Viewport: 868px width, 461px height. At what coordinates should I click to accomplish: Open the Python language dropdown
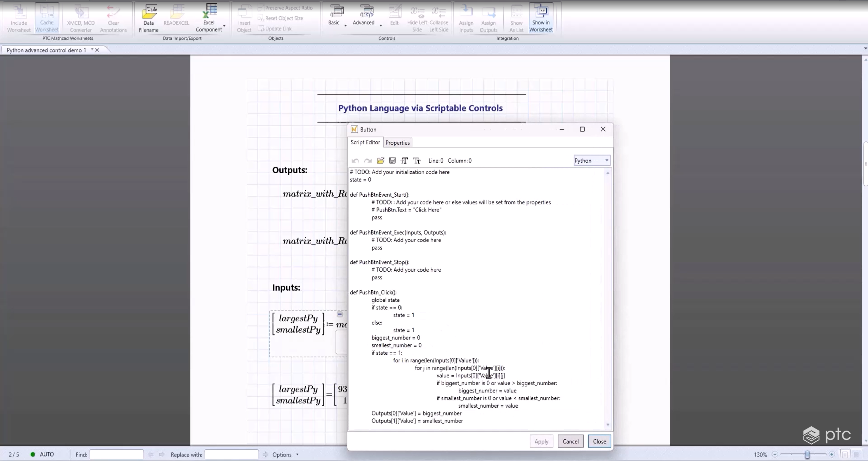(592, 160)
